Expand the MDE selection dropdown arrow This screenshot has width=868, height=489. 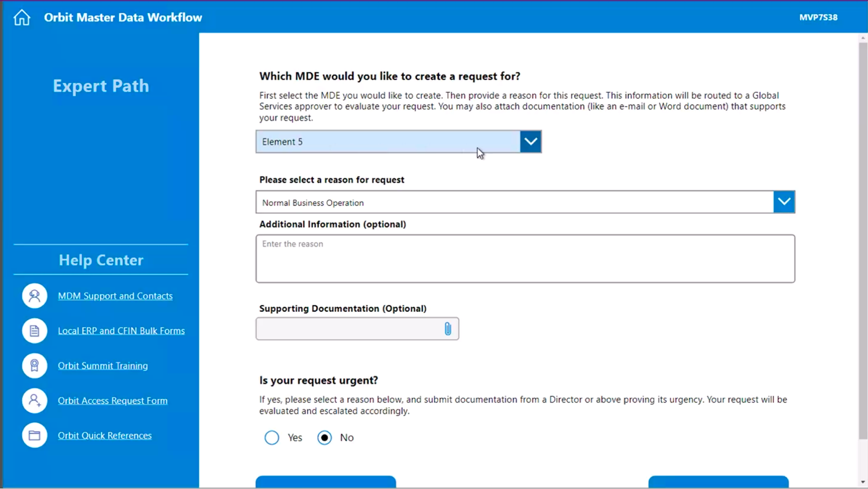pos(530,142)
